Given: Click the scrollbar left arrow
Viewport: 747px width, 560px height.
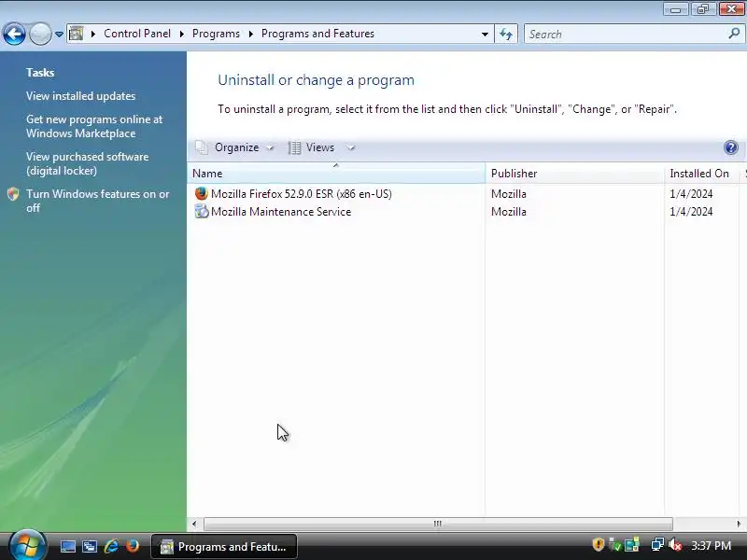Looking at the screenshot, I should pos(194,524).
